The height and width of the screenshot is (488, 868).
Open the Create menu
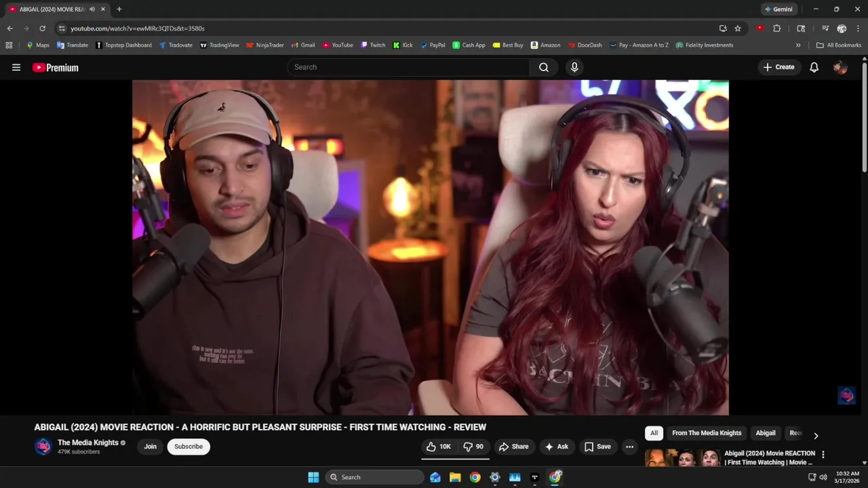778,67
